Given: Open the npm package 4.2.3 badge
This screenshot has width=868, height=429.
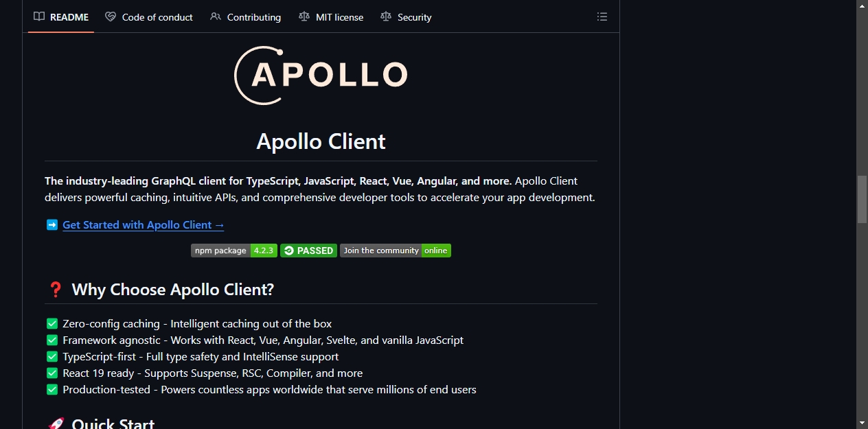Looking at the screenshot, I should (x=234, y=251).
